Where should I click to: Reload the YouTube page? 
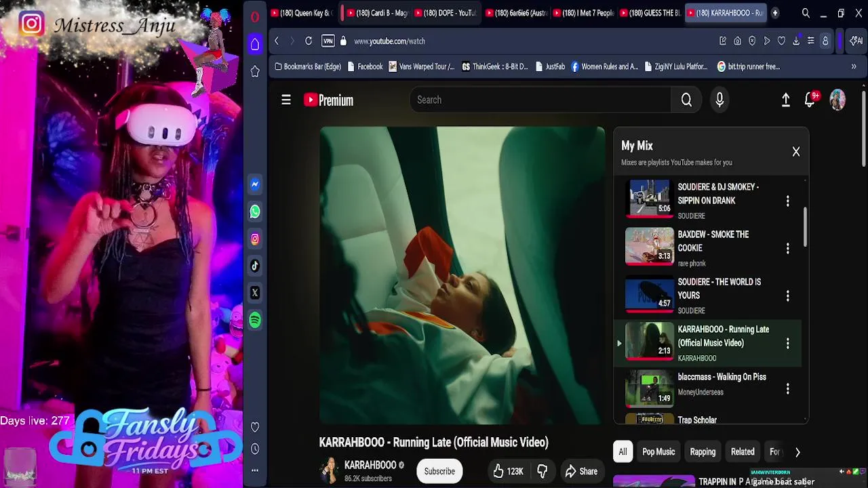(x=309, y=41)
